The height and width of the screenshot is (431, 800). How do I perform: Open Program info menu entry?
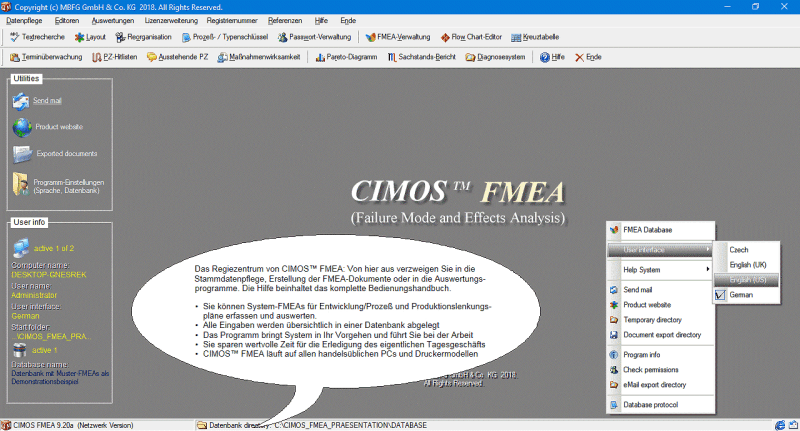pos(661,355)
